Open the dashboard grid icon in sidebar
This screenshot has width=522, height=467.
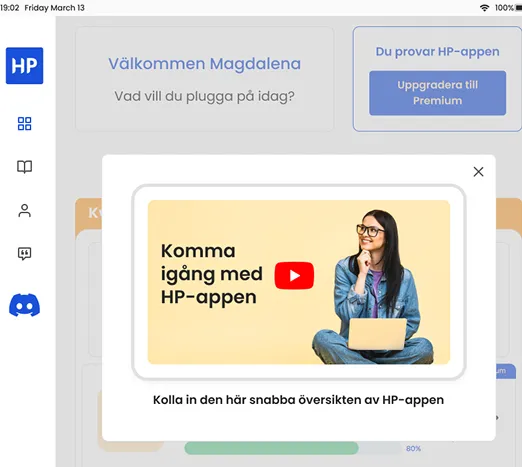(24, 124)
